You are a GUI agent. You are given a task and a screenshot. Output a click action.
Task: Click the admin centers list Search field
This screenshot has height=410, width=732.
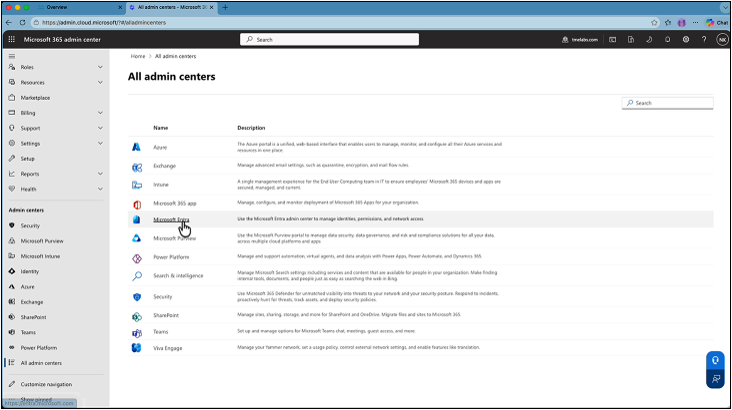[x=667, y=103]
